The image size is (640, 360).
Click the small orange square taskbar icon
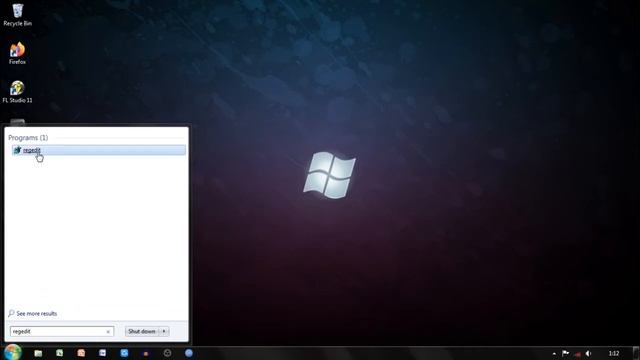pyautogui.click(x=146, y=353)
